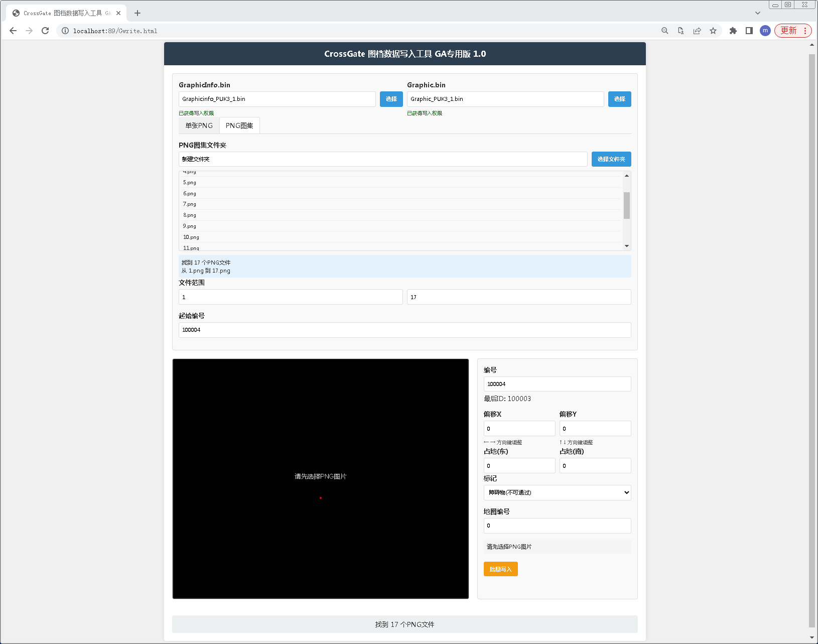The width and height of the screenshot is (818, 644).
Task: Reload the page with refresh icon
Action: click(x=45, y=31)
